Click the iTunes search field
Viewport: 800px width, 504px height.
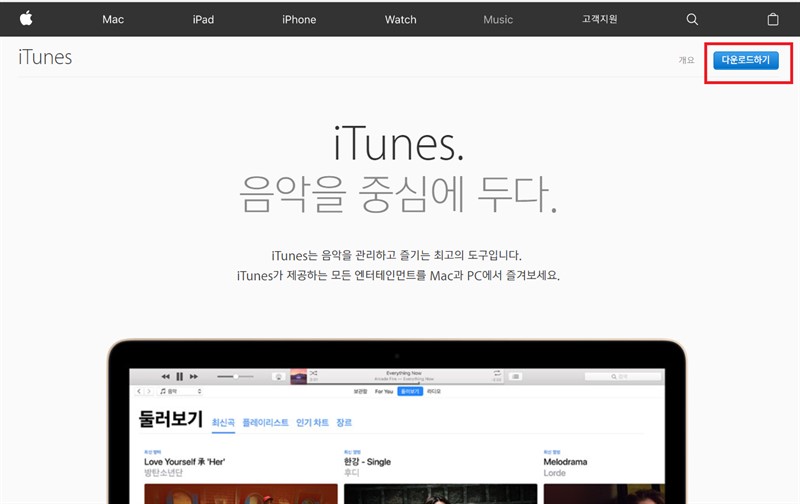(x=622, y=376)
